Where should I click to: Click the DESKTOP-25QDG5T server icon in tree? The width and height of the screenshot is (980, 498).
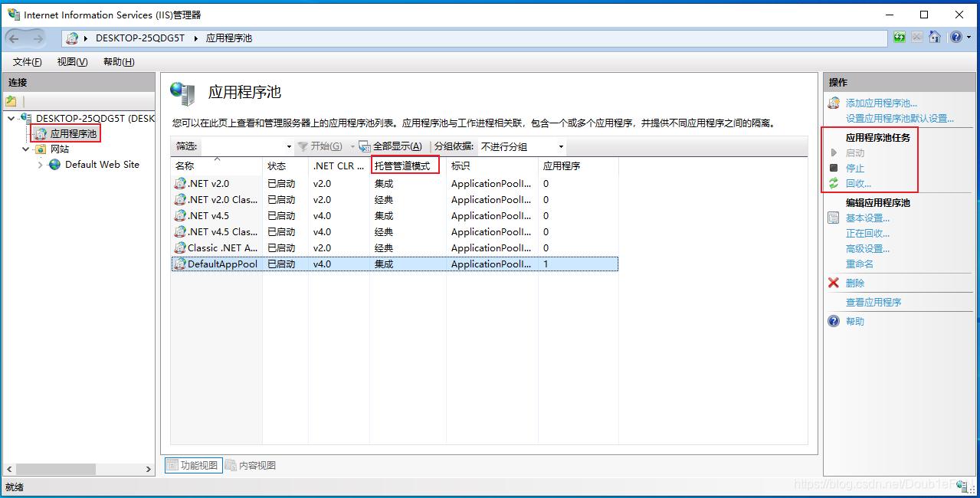[25, 118]
